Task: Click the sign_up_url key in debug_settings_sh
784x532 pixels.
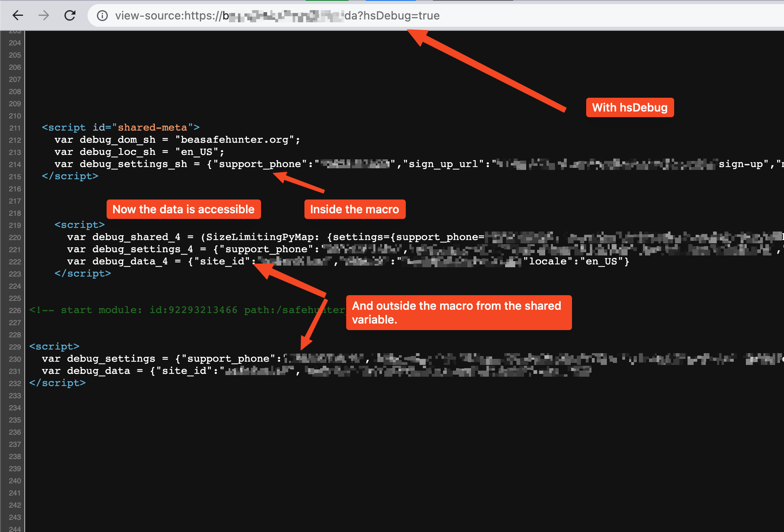Action: (x=442, y=164)
